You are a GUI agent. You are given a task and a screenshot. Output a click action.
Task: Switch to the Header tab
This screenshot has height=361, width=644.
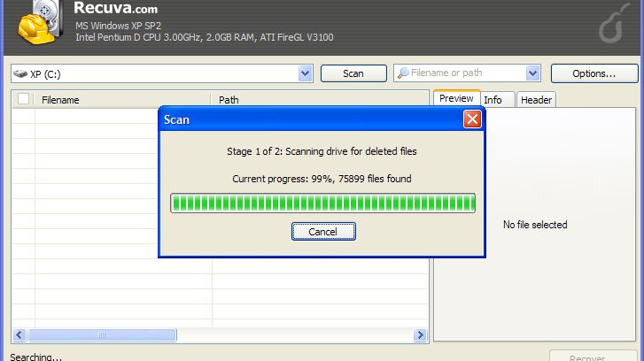[x=536, y=100]
